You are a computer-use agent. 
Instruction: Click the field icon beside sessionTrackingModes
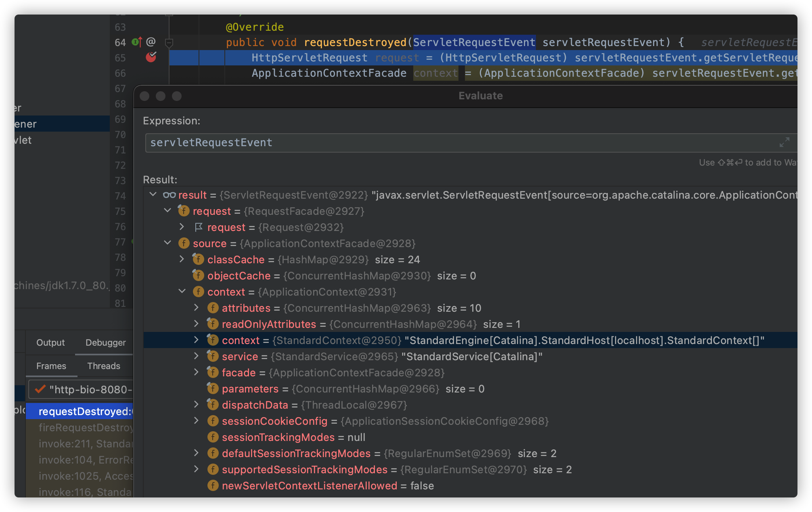coord(213,437)
